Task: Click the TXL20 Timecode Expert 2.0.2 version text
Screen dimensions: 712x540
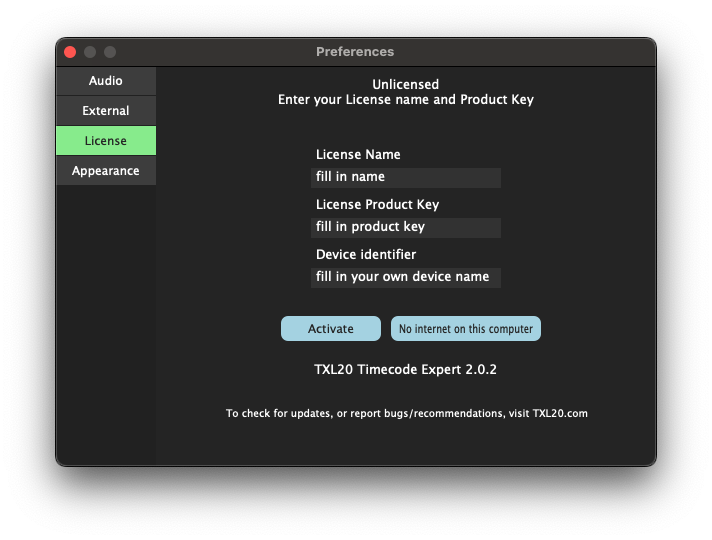Action: click(405, 370)
